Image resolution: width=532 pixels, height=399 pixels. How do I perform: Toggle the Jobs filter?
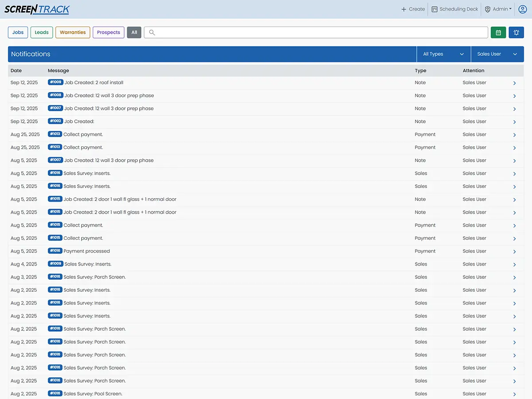18,32
